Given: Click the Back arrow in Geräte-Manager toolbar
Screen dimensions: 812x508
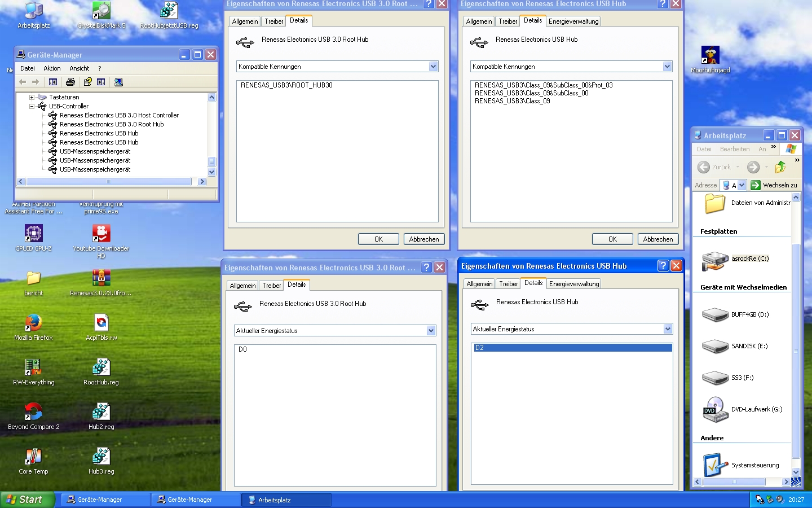Looking at the screenshot, I should coord(23,82).
